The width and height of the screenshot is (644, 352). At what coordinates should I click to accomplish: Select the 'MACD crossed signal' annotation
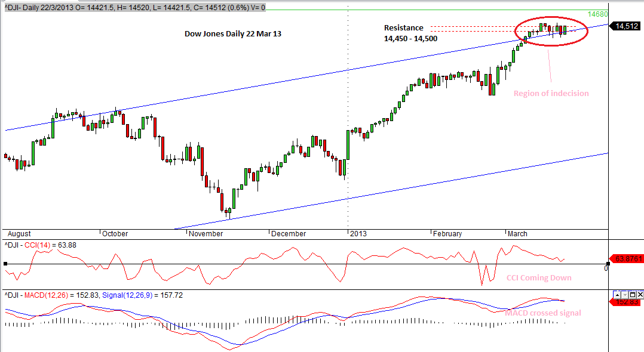click(542, 313)
